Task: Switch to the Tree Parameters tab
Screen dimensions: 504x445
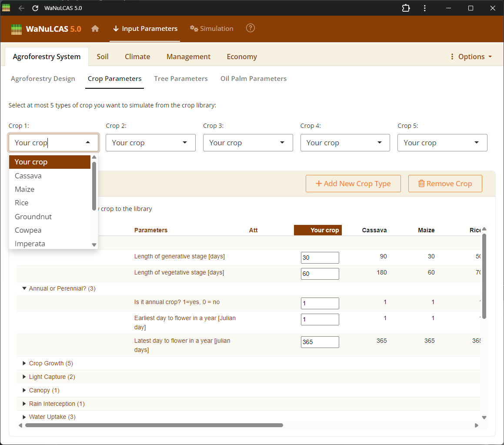Action: tap(181, 79)
